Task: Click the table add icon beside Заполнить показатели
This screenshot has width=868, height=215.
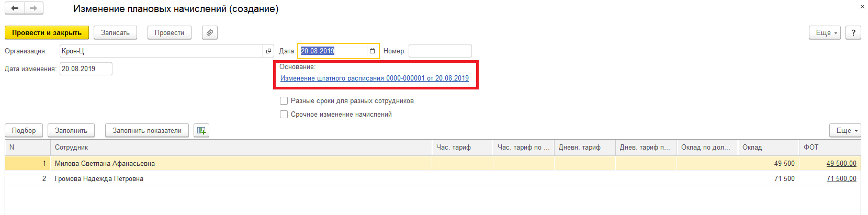Action: tap(201, 130)
